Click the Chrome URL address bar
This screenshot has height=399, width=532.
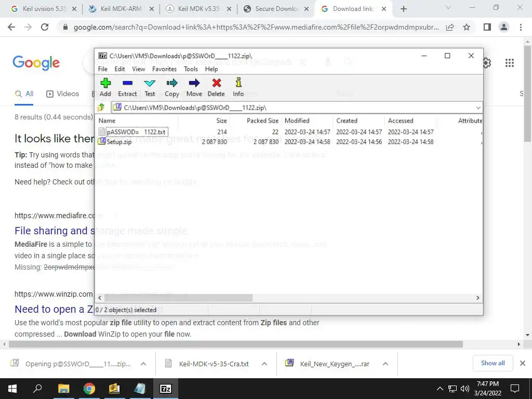[x=256, y=27]
